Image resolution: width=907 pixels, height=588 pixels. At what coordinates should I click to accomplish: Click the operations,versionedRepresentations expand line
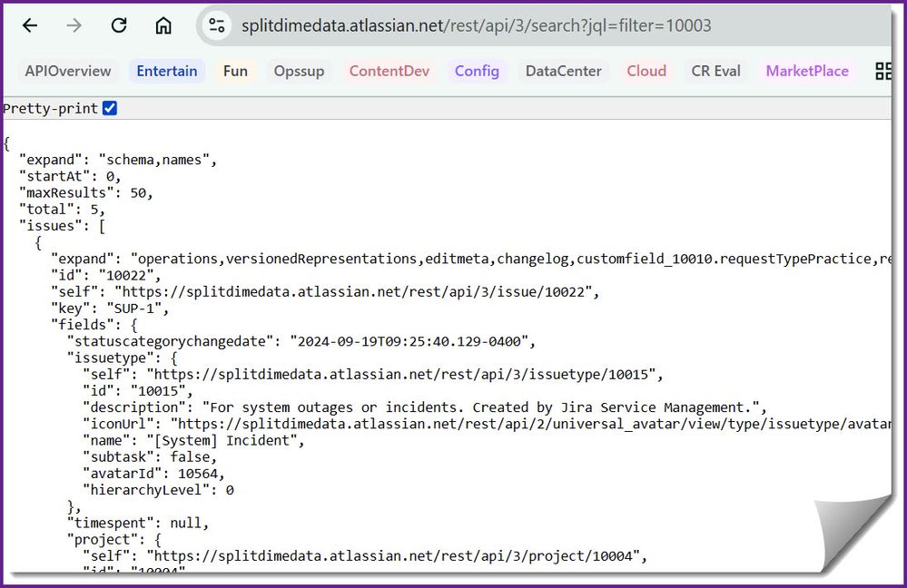(471, 259)
